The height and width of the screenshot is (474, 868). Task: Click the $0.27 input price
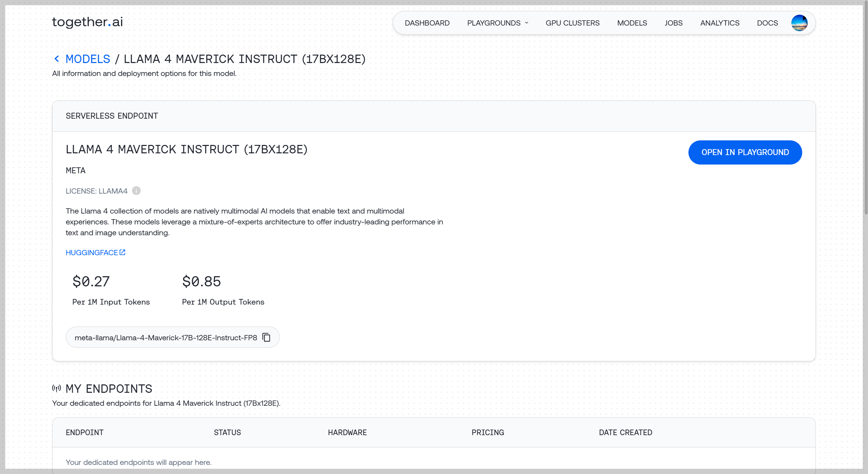(91, 281)
